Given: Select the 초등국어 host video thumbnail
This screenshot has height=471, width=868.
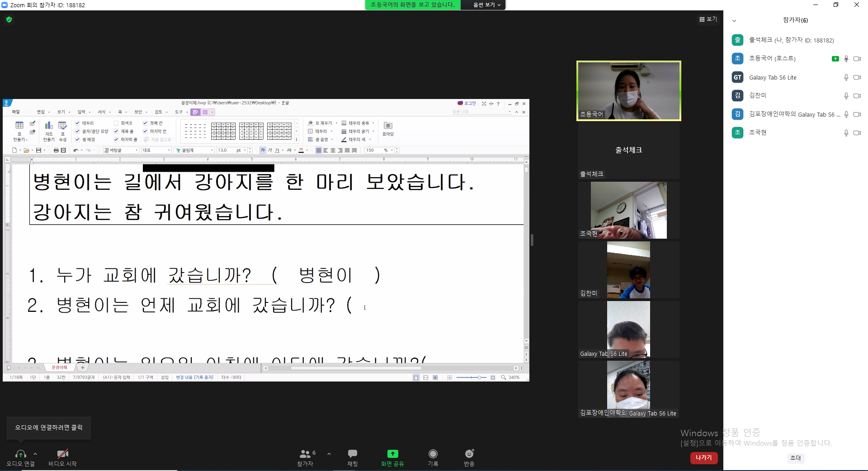Looking at the screenshot, I should click(x=628, y=91).
